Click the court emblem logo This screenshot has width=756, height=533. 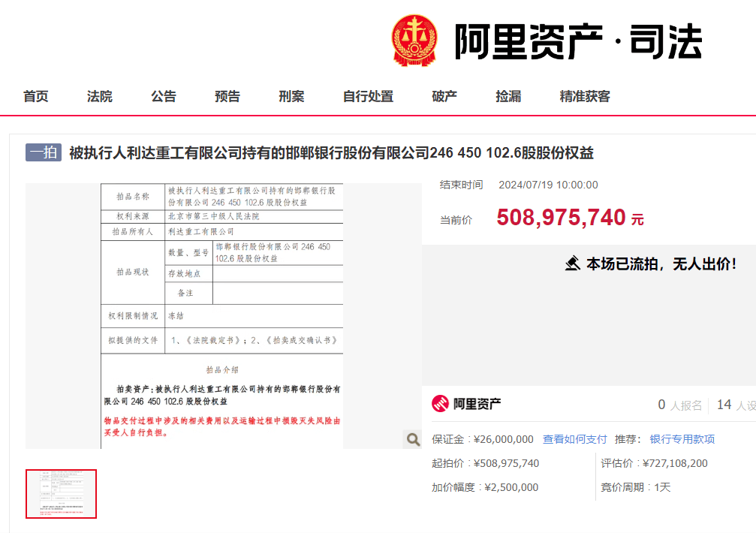414,40
